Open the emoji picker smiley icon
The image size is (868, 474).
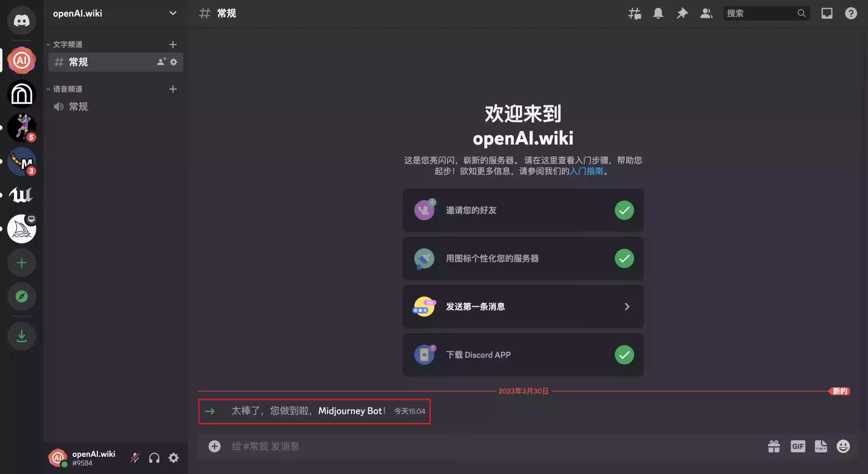(844, 446)
